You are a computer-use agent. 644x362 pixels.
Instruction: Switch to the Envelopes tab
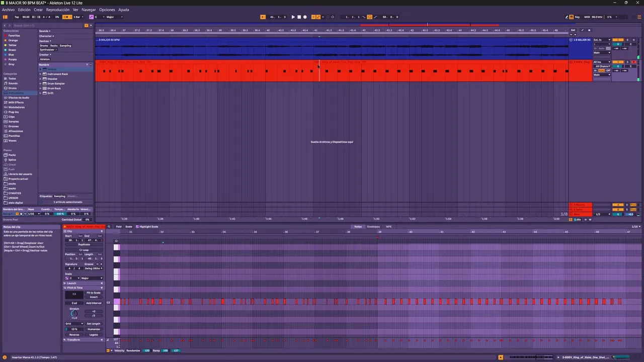click(x=373, y=227)
